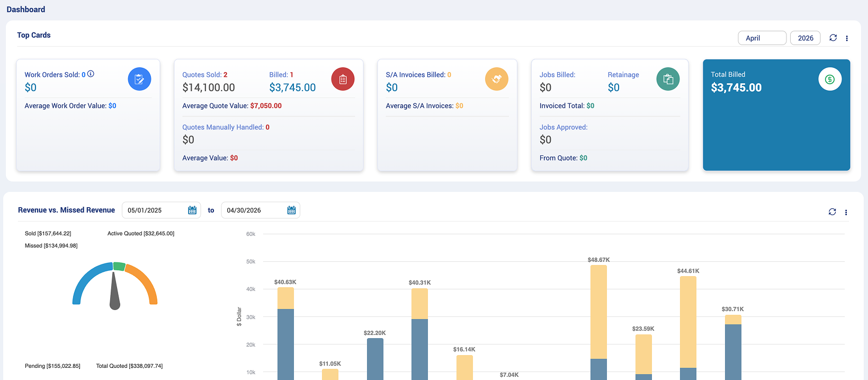Click the Jobs Approved label

pos(563,127)
